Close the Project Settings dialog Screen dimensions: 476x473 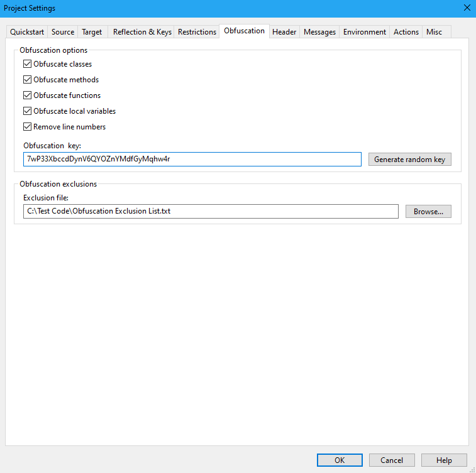point(466,8)
